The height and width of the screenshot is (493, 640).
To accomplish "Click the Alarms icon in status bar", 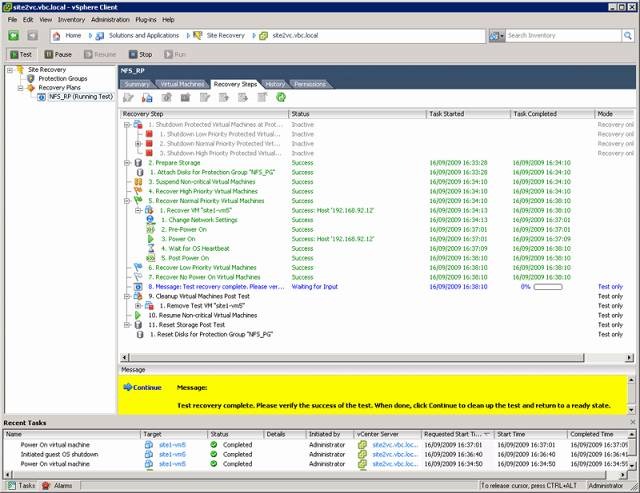I will click(46, 486).
